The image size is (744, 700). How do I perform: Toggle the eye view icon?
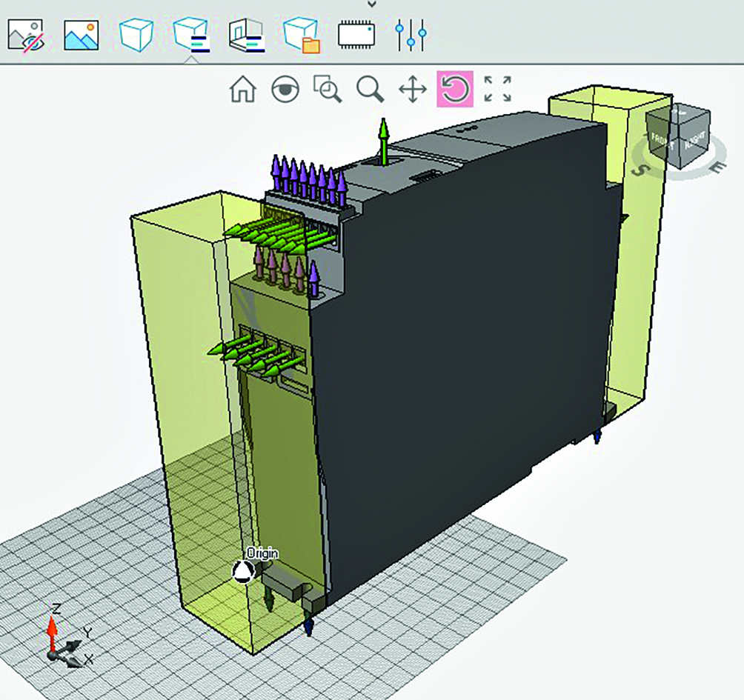(x=285, y=90)
